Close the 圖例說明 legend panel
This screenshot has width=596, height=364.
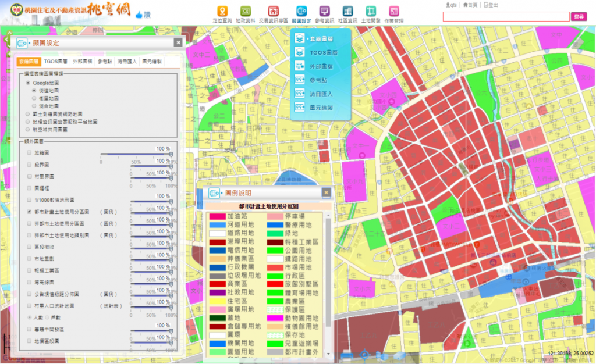[326, 192]
